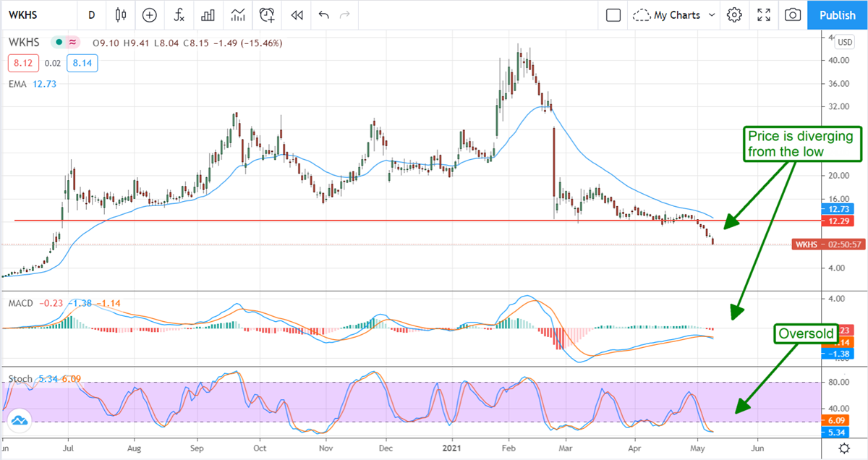Take a chart snapshot with camera icon
The image size is (868, 460).
[x=793, y=14]
